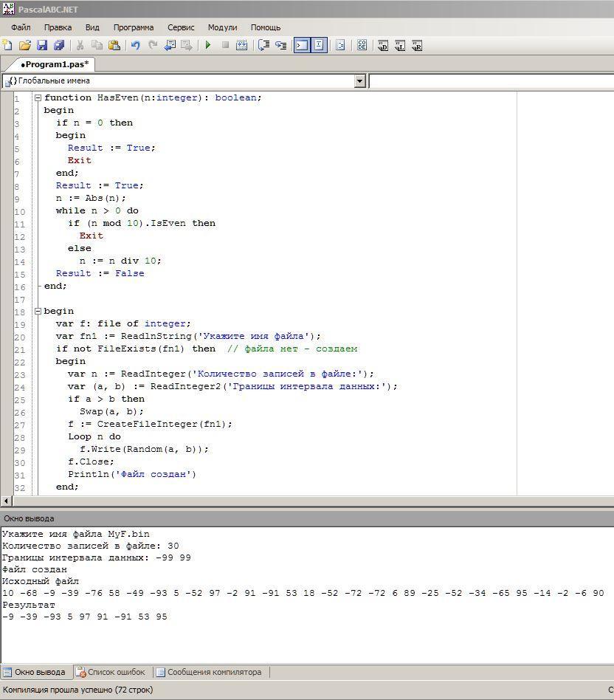The image size is (614, 700).
Task: Collapse the main begin block at line 18
Action: 38,311
